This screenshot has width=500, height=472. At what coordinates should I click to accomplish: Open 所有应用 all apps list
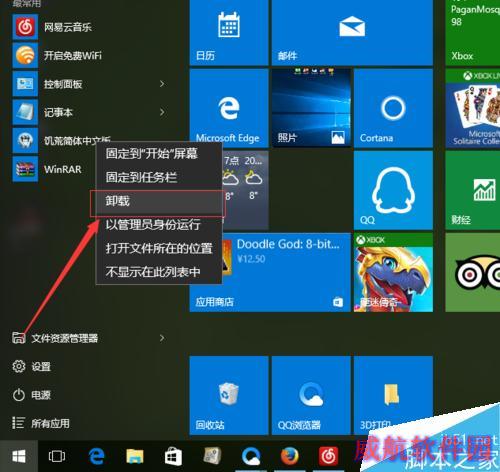coord(41,423)
